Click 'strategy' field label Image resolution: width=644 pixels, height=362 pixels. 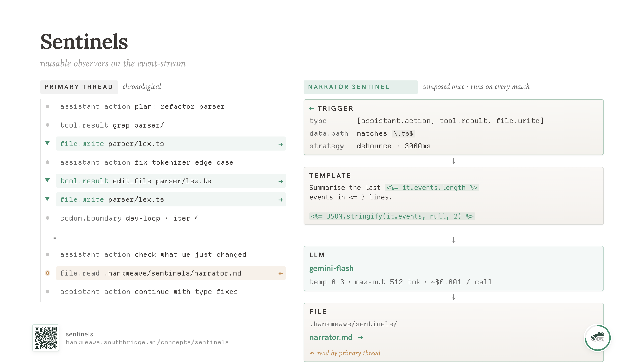tap(327, 146)
